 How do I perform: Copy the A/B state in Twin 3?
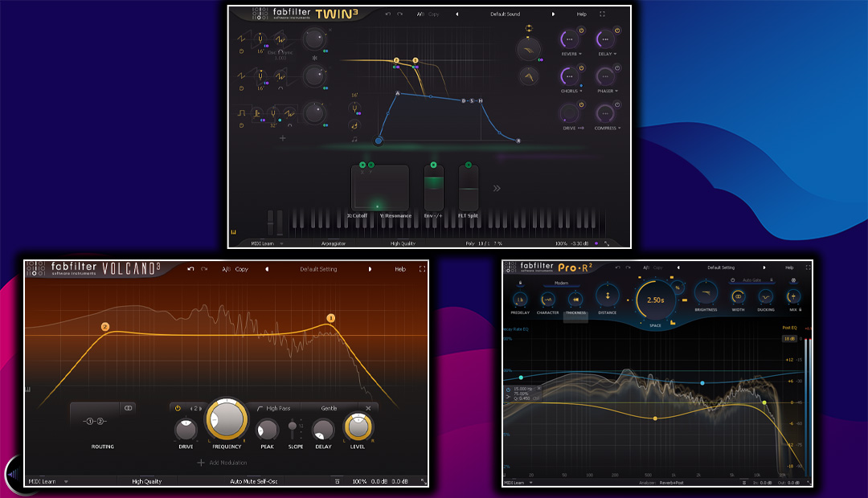pyautogui.click(x=433, y=14)
